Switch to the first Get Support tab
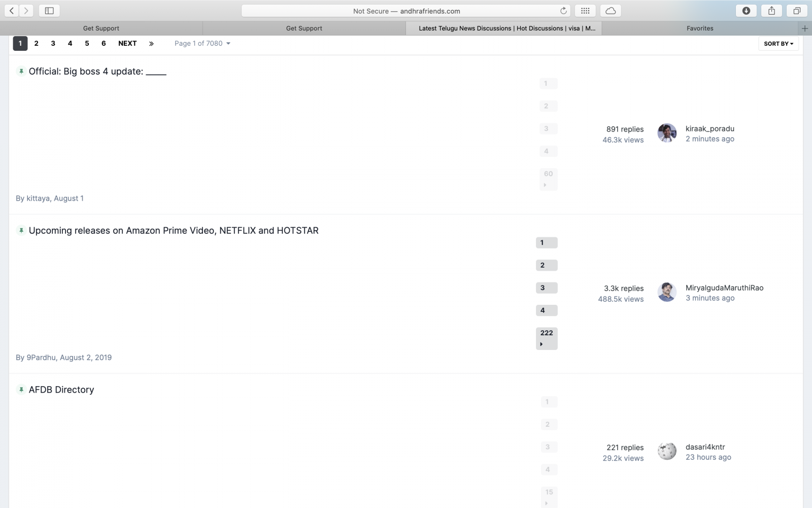The width and height of the screenshot is (812, 508). (x=101, y=28)
